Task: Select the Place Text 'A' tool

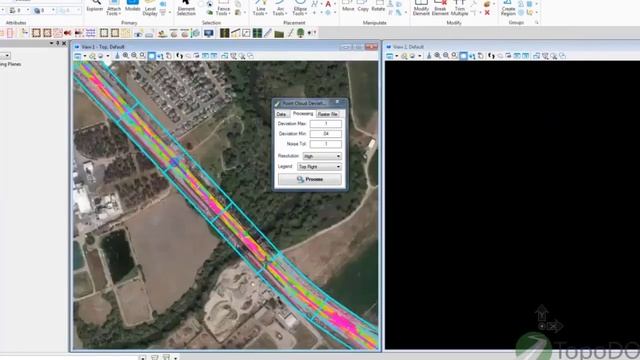Action: [328, 4]
